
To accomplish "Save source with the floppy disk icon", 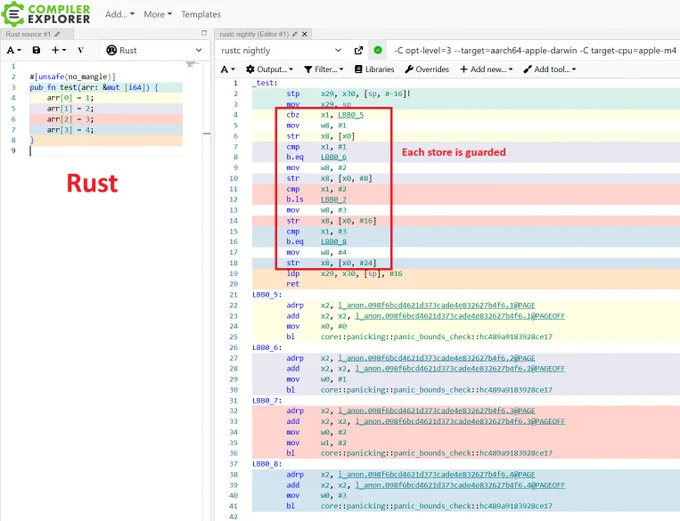I will 36,50.
